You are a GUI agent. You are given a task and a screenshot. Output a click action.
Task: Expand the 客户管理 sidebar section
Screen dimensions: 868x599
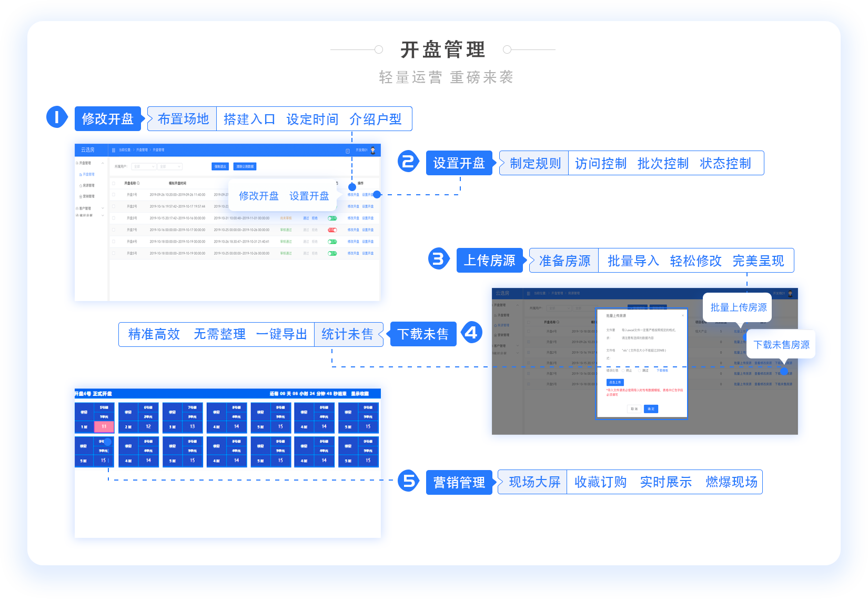102,208
